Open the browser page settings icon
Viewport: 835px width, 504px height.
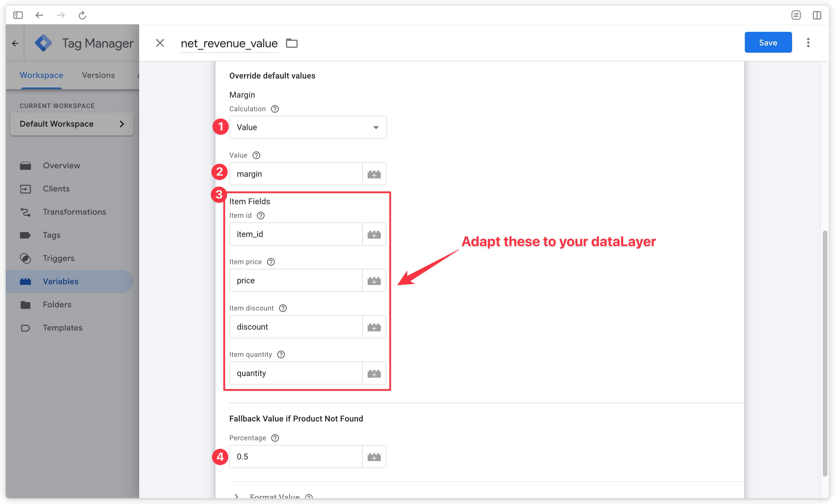tap(796, 15)
